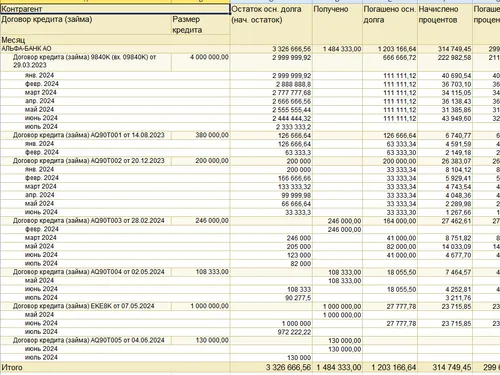The height and width of the screenshot is (375, 500).
Task: Select the Итого totals row label
Action: (12, 368)
